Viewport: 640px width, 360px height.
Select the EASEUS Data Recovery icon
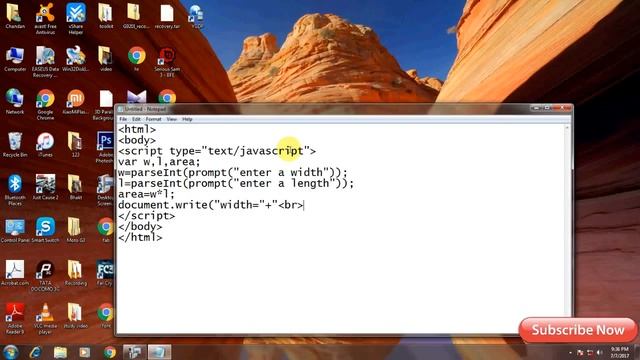click(45, 62)
